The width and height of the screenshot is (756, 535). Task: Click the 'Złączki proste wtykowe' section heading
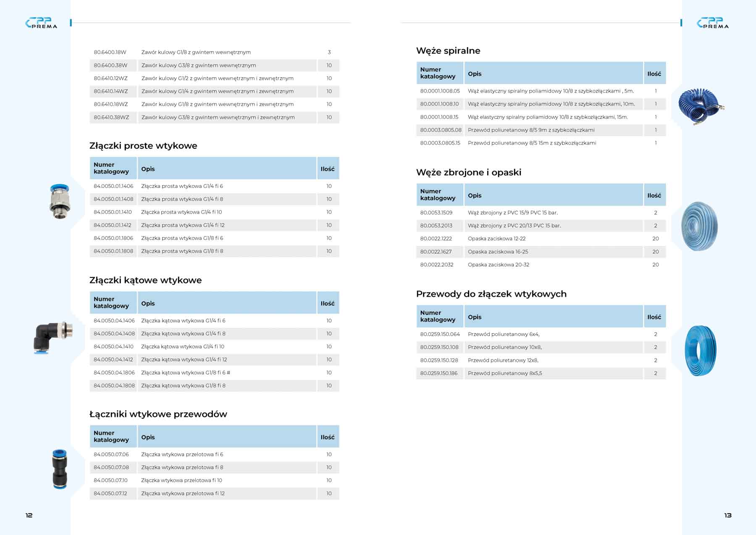tap(143, 146)
